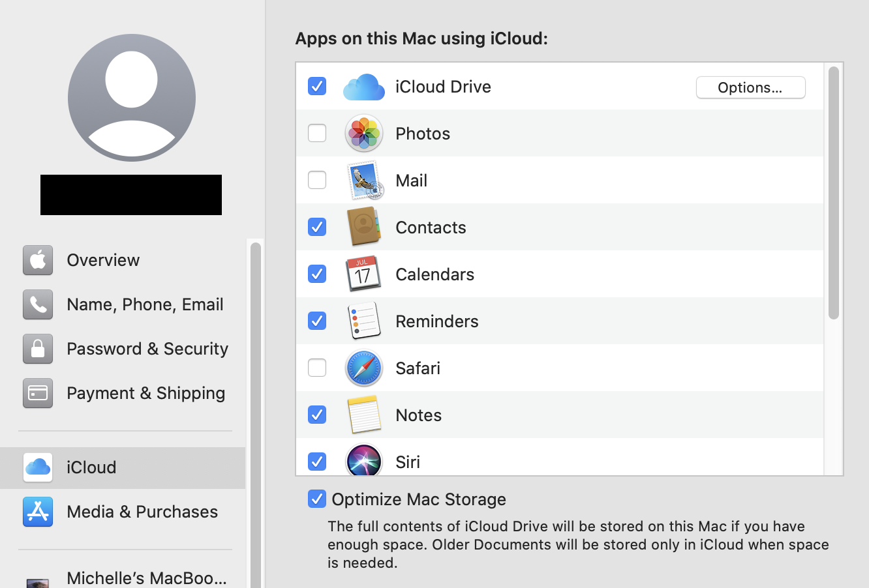Click the Photos pinwheel icon
The height and width of the screenshot is (588, 869).
[363, 133]
